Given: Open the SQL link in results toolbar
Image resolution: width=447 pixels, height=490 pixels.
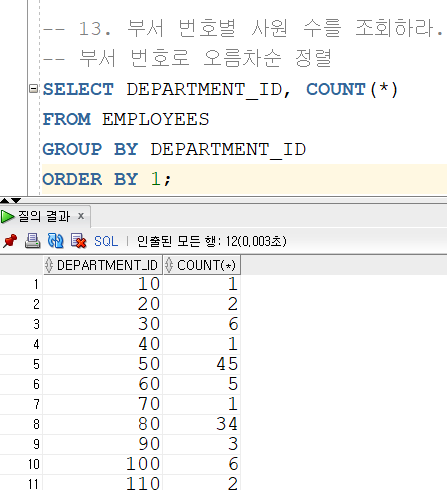Looking at the screenshot, I should [106, 241].
